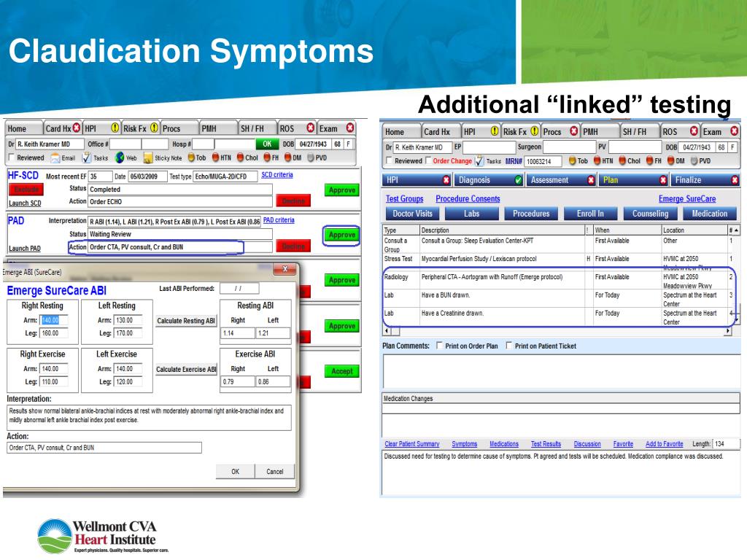Click green check icon on Diagnosis tab
The height and width of the screenshot is (560, 747).
coord(519,180)
